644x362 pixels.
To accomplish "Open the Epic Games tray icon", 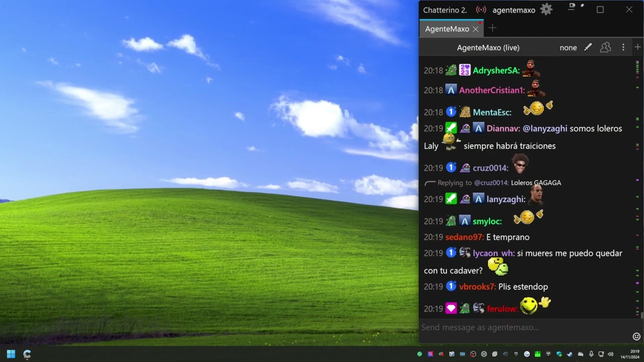I will (516, 354).
